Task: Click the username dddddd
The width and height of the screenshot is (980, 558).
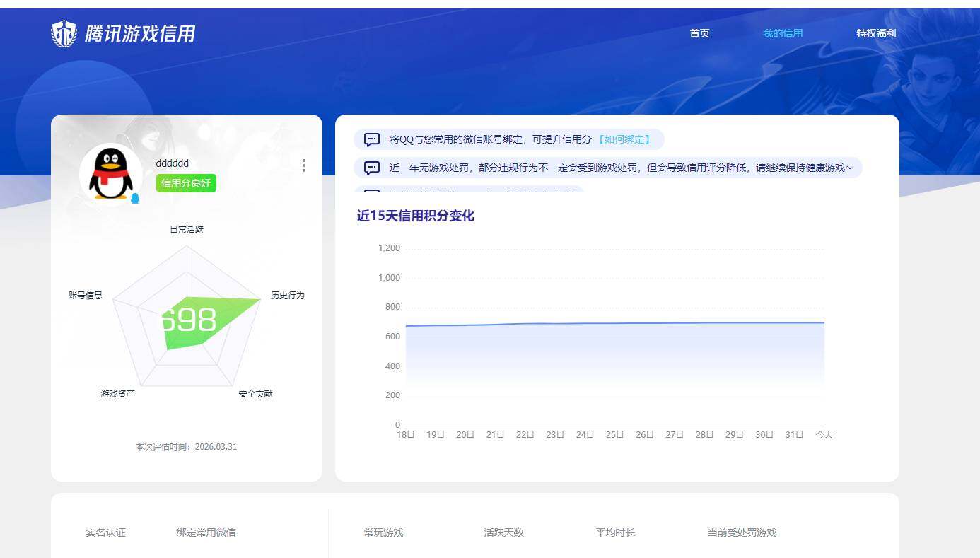Action: pos(173,163)
